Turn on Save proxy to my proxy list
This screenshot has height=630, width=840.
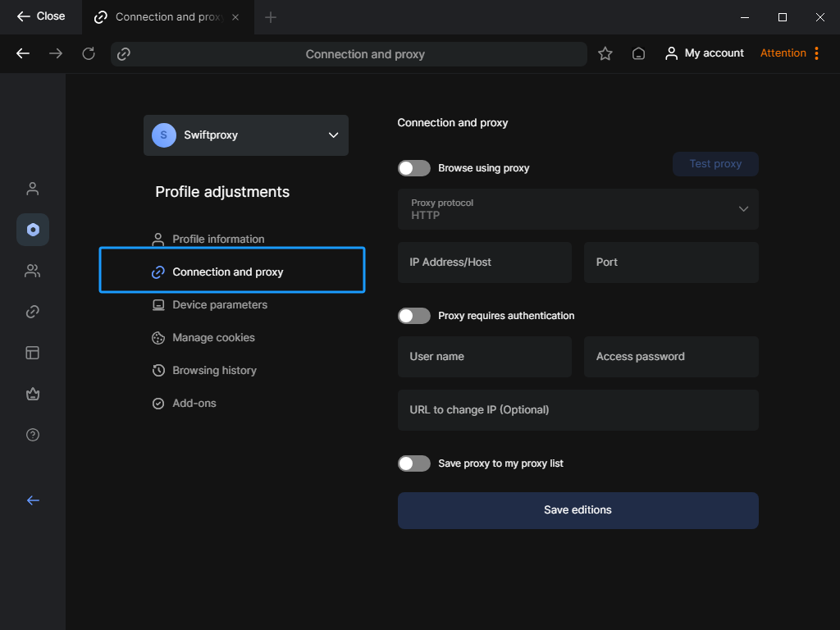pyautogui.click(x=414, y=463)
